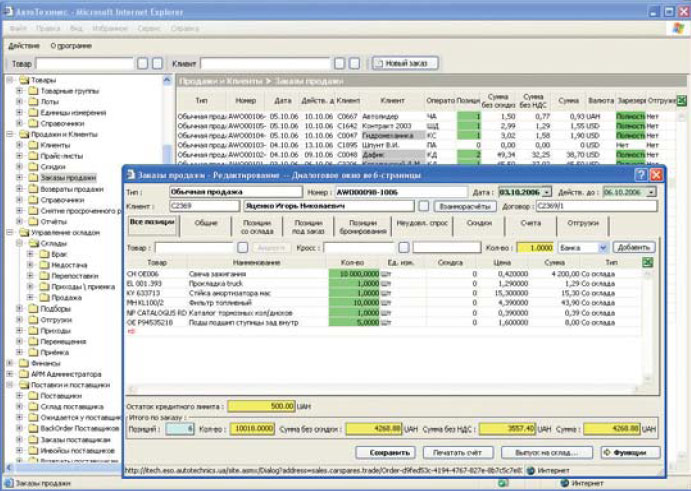The width and height of the screenshot is (691, 491).
Task: Click the Excel export icon in orders table header
Action: [x=681, y=101]
